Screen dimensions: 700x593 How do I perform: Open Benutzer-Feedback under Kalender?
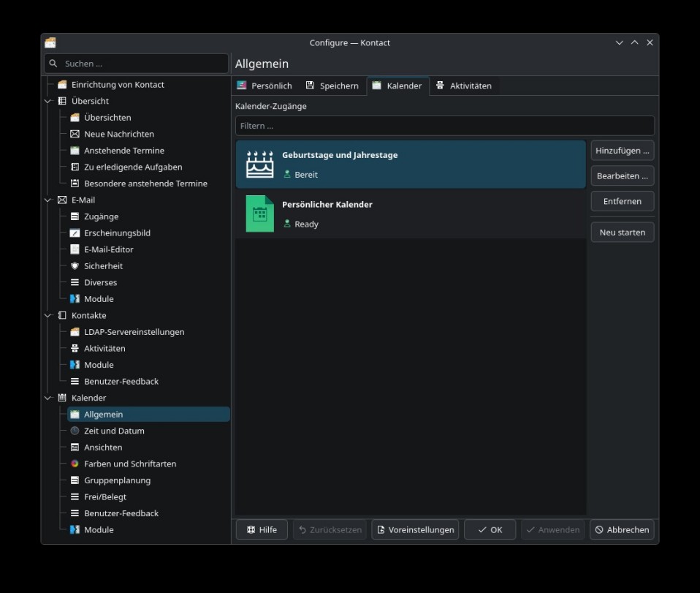pos(121,513)
